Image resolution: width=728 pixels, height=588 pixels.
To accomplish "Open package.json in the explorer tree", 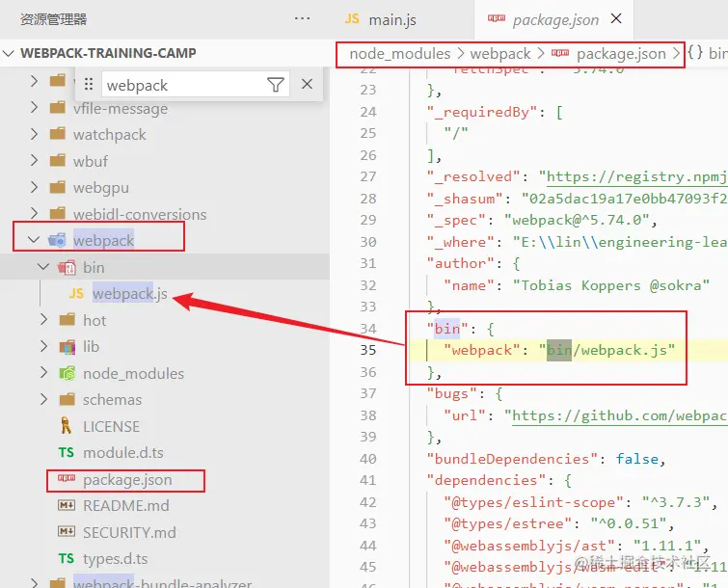I will (x=127, y=479).
